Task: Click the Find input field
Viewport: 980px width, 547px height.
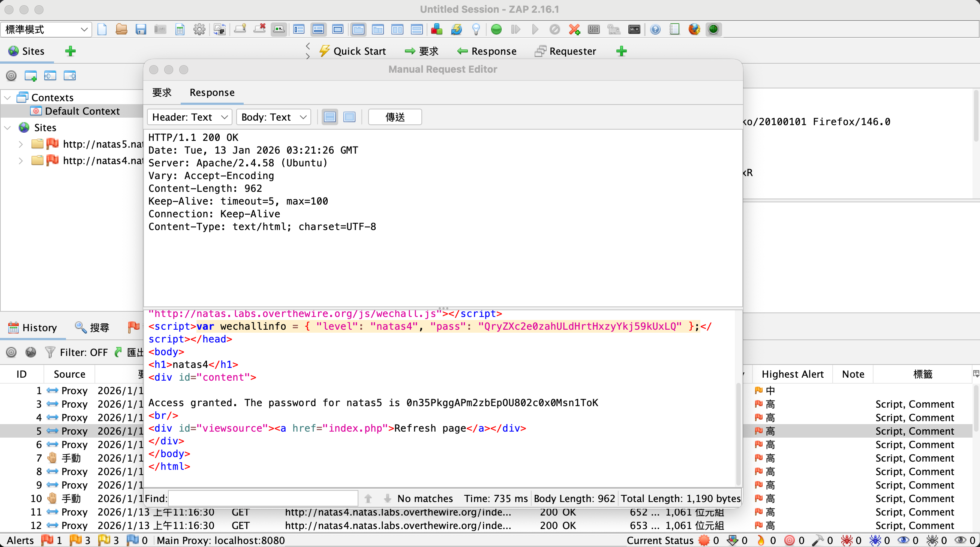Action: [263, 498]
